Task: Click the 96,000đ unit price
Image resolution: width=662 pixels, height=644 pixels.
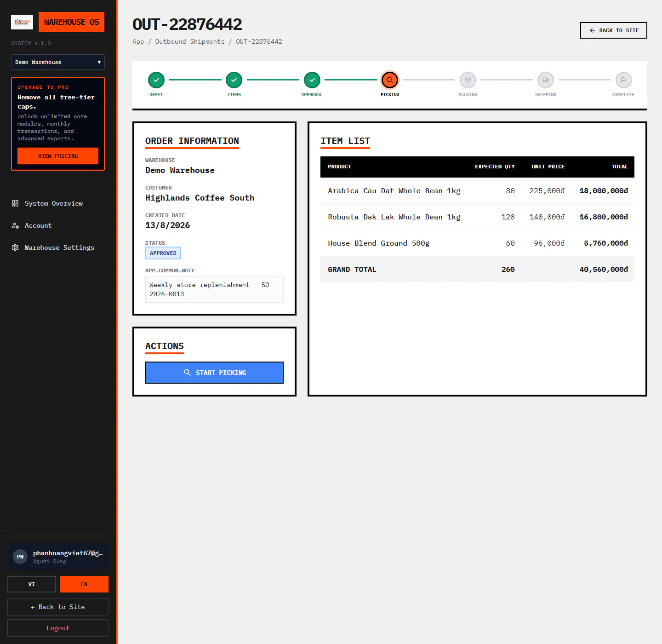Action: [x=549, y=243]
